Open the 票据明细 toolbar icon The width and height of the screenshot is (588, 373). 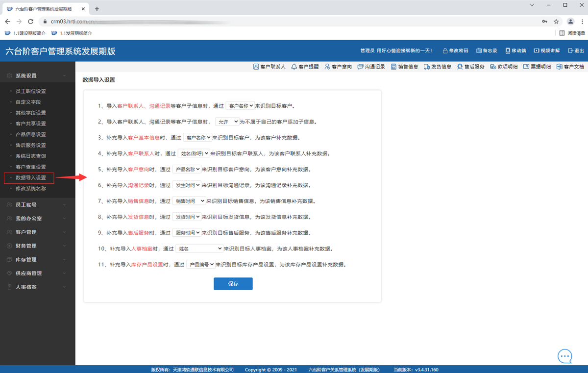tap(526, 67)
